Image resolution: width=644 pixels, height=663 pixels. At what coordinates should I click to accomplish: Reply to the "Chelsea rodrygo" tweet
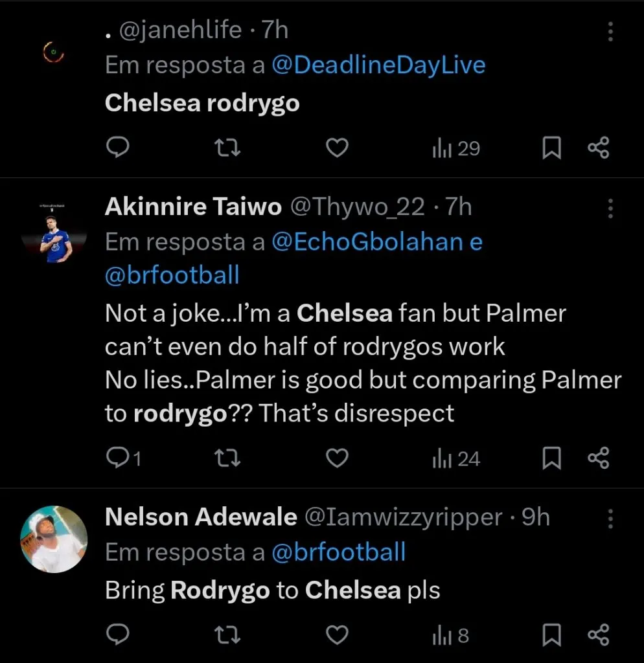(x=117, y=148)
